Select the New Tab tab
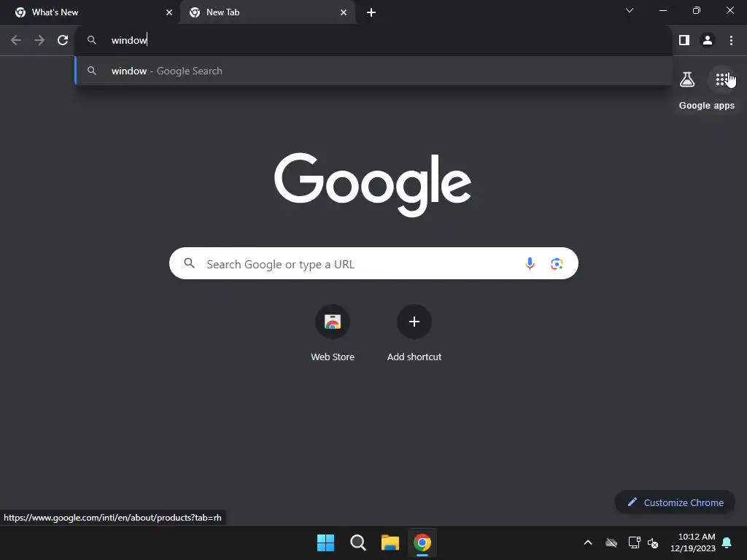Image resolution: width=747 pixels, height=560 pixels. click(x=267, y=12)
